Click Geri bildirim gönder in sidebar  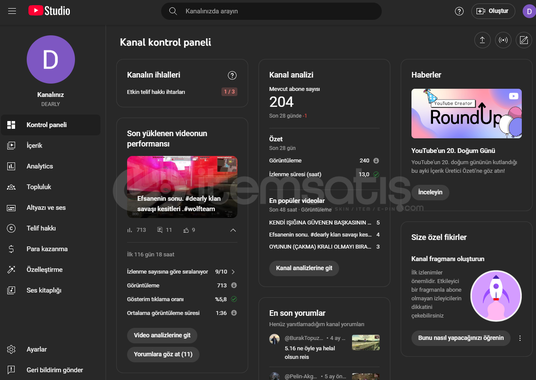(x=51, y=370)
